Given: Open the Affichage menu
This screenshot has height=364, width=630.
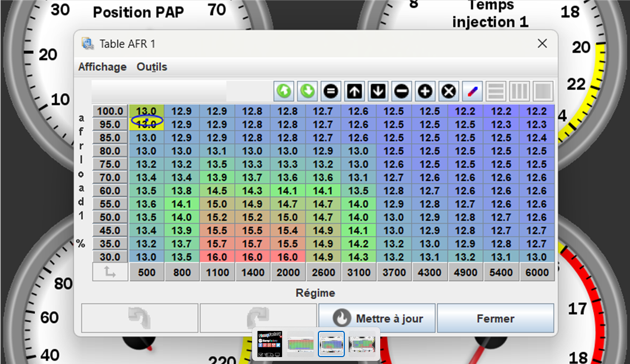Looking at the screenshot, I should pyautogui.click(x=102, y=67).
